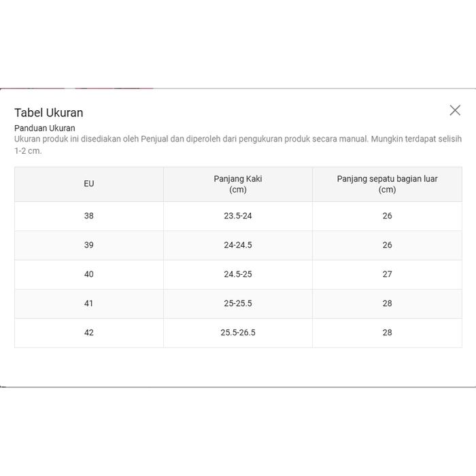Pick EU size 41 cell

[89, 303]
